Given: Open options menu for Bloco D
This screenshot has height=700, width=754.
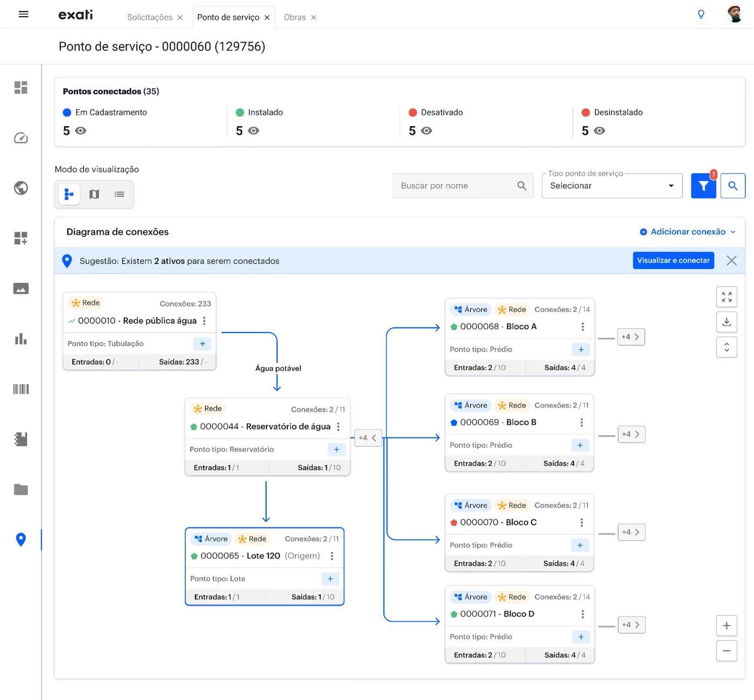Looking at the screenshot, I should 583,614.
